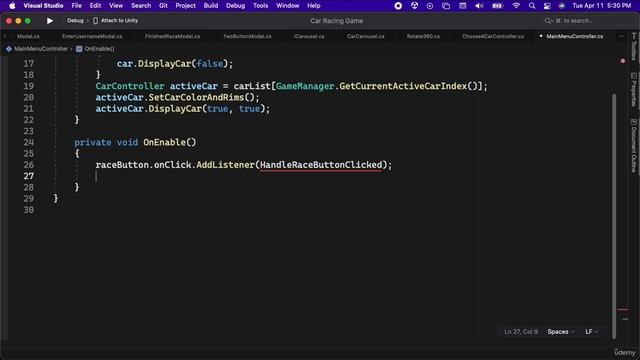640x360 pixels.
Task: Click the Wi-Fi status icon
Action: pos(516,6)
